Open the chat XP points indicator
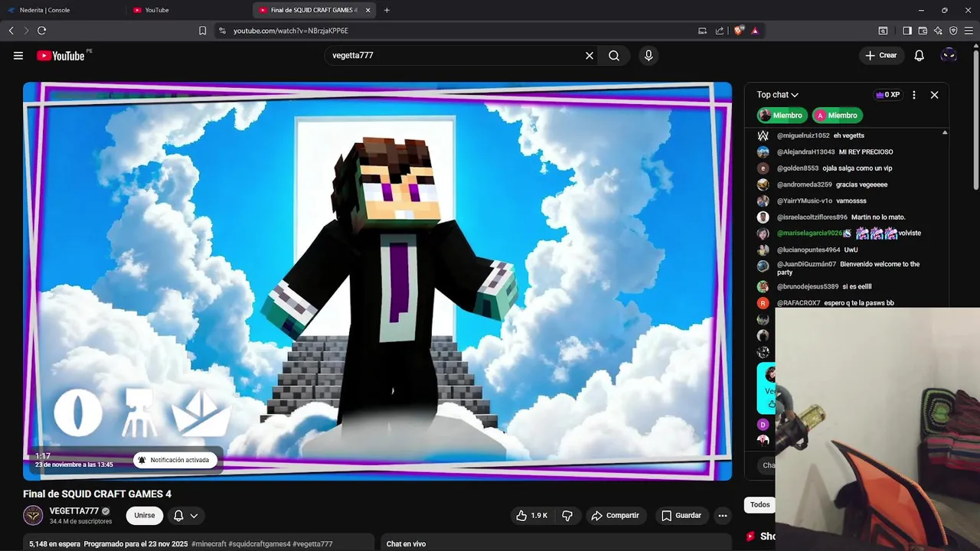Image resolution: width=980 pixels, height=551 pixels. (x=887, y=95)
